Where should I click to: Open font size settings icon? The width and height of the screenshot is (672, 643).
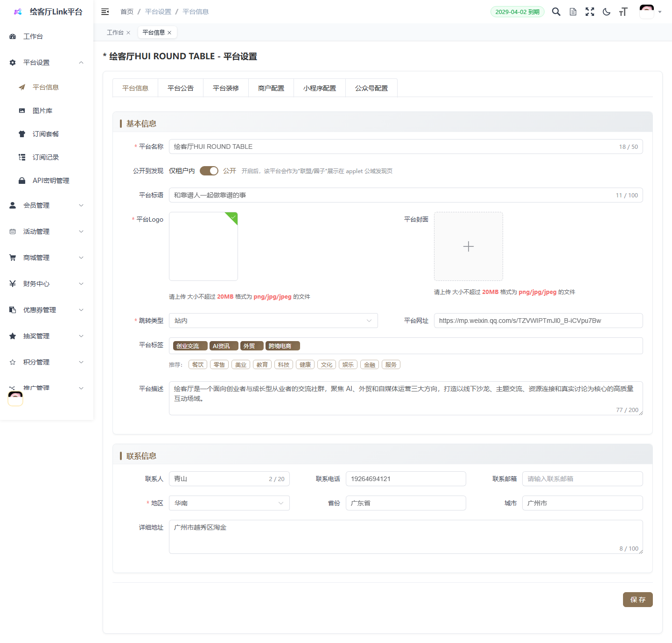(623, 12)
